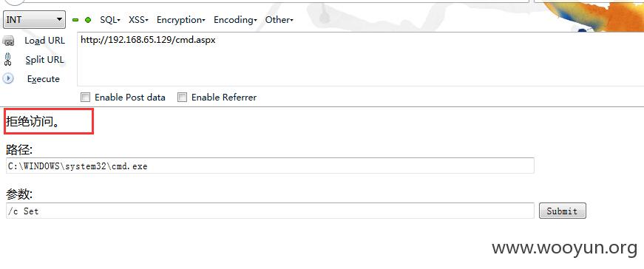Click the '/c Set' parameters field
Image resolution: width=644 pixels, height=269 pixels.
coord(270,211)
